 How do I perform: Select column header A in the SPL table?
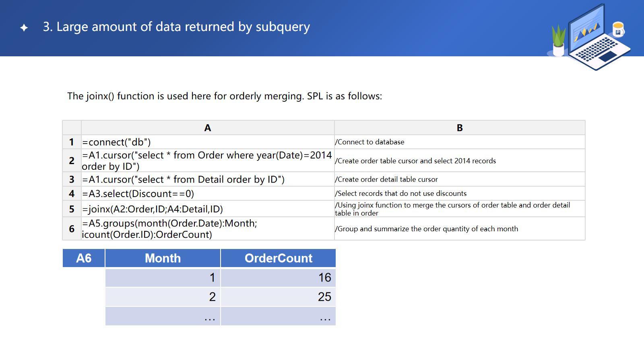point(207,128)
